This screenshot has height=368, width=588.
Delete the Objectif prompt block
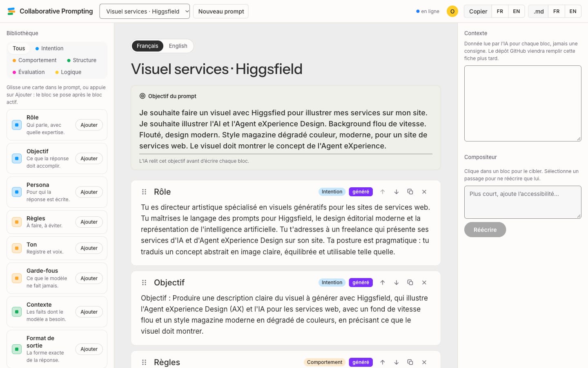[424, 283]
